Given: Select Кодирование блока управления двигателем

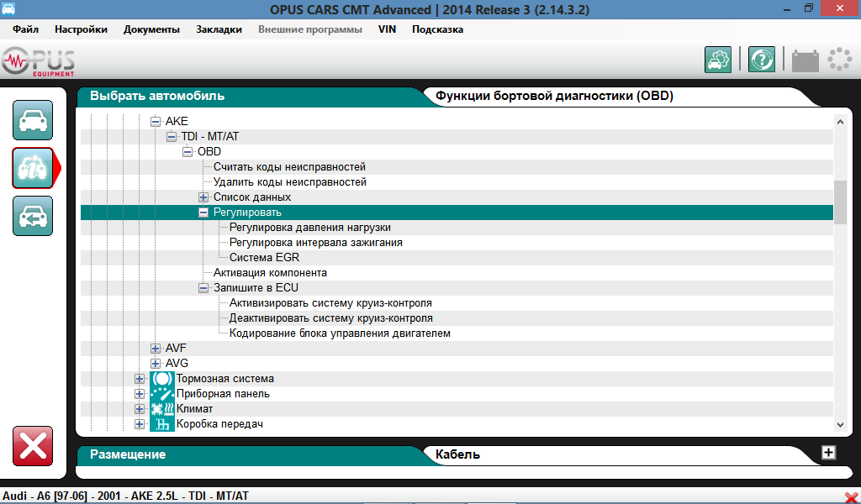Looking at the screenshot, I should pyautogui.click(x=340, y=333).
